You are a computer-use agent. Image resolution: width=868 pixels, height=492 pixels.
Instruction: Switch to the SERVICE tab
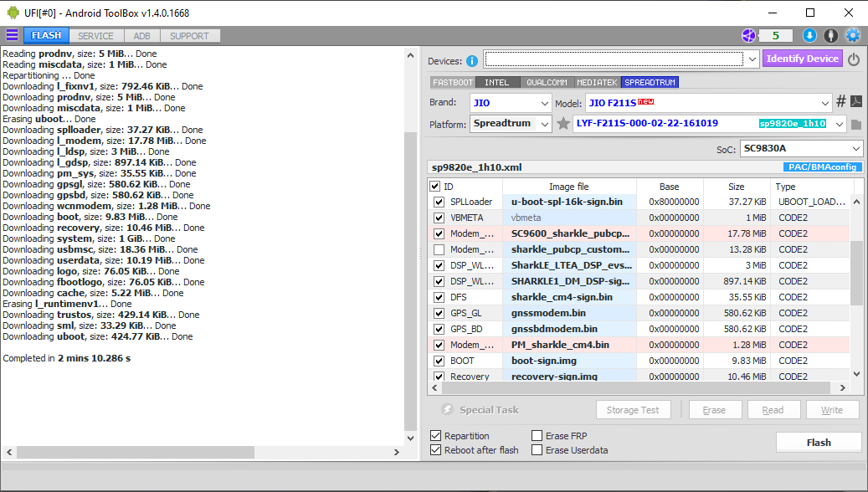95,36
